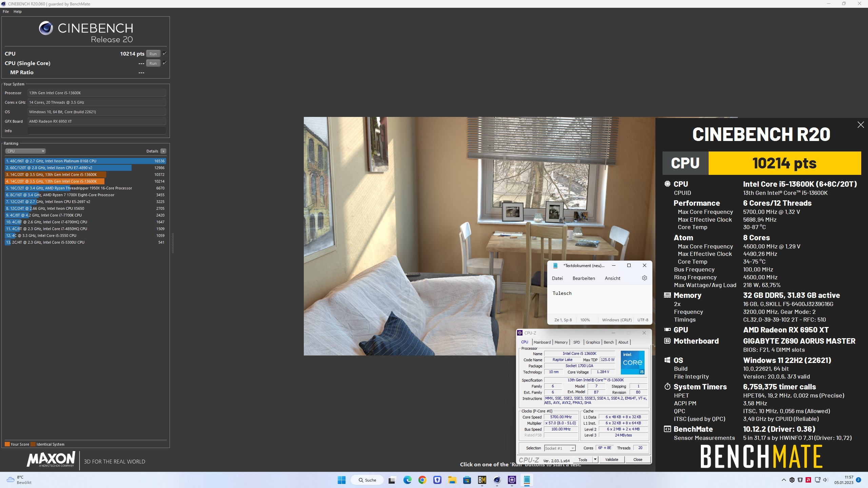This screenshot has height=488, width=868.
Task: Open the Bearbeiten menu in Notepad
Action: (x=584, y=278)
